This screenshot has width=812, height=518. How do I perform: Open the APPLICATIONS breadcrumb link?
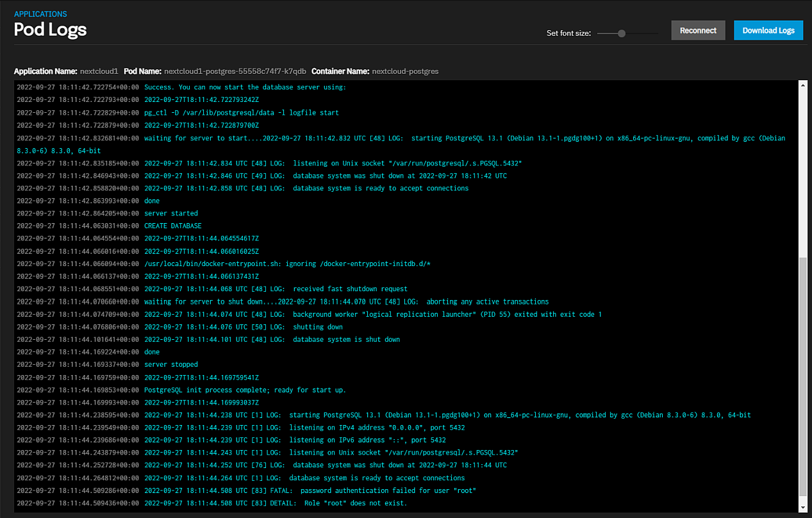point(40,13)
